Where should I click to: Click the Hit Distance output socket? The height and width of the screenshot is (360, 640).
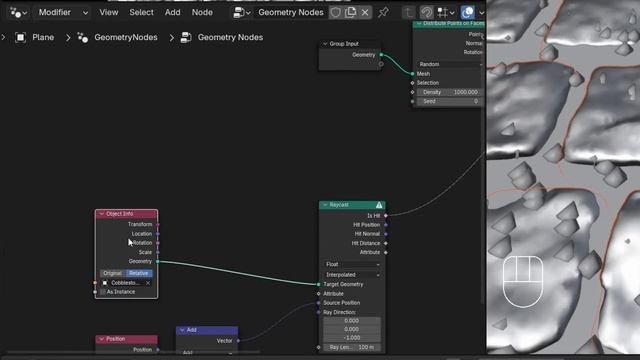click(x=386, y=243)
